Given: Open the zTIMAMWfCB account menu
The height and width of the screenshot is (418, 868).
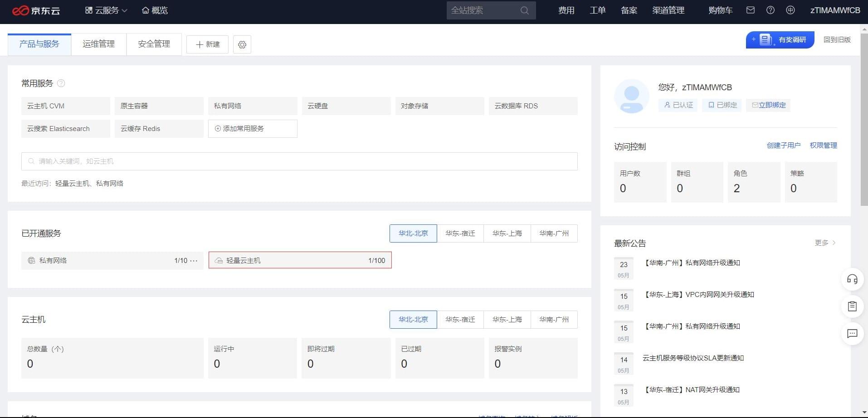Looking at the screenshot, I should click(x=835, y=10).
